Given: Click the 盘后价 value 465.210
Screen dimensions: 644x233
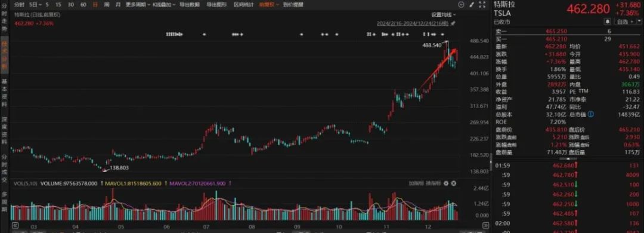Looking at the screenshot, I should click(630, 130).
